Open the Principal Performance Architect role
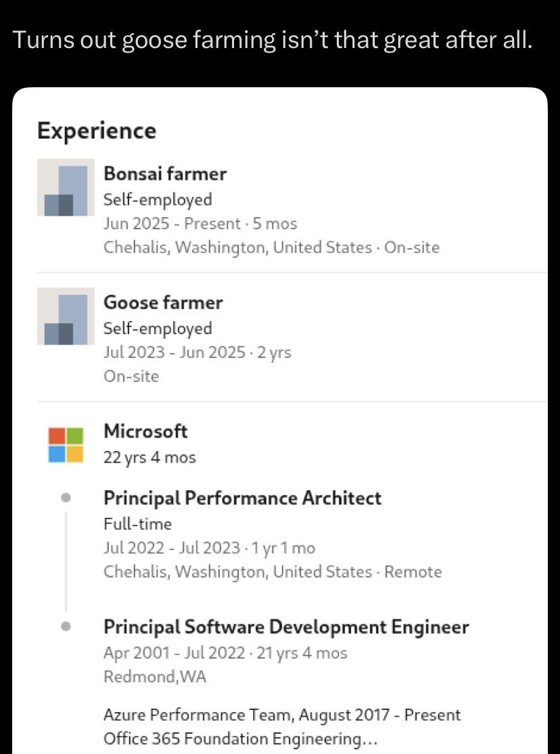 pos(243,498)
